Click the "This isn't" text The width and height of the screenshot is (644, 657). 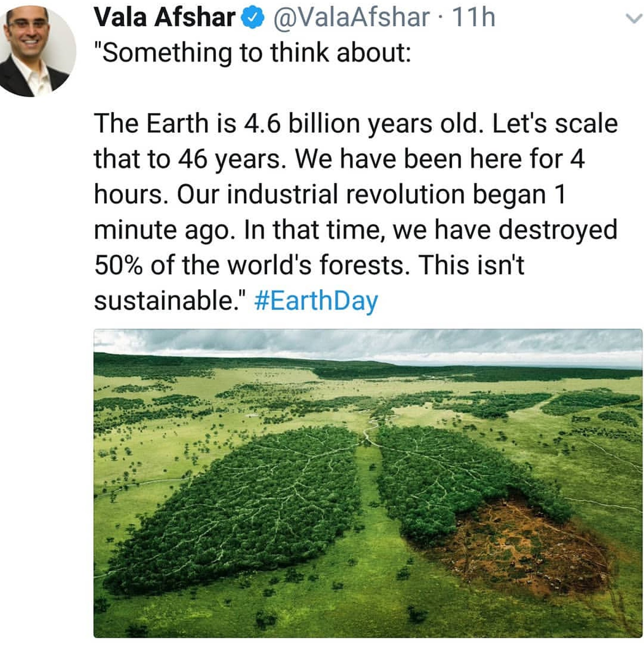[471, 265]
